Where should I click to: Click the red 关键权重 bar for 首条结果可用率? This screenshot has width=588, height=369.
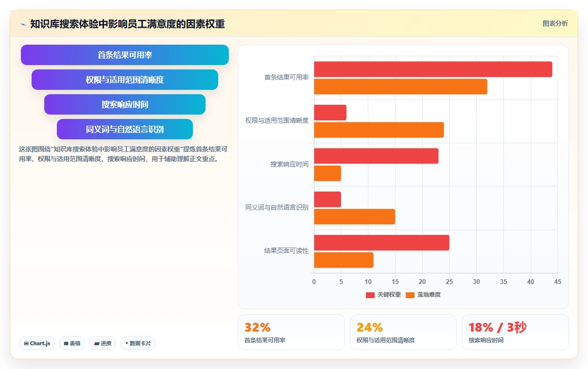pos(433,69)
